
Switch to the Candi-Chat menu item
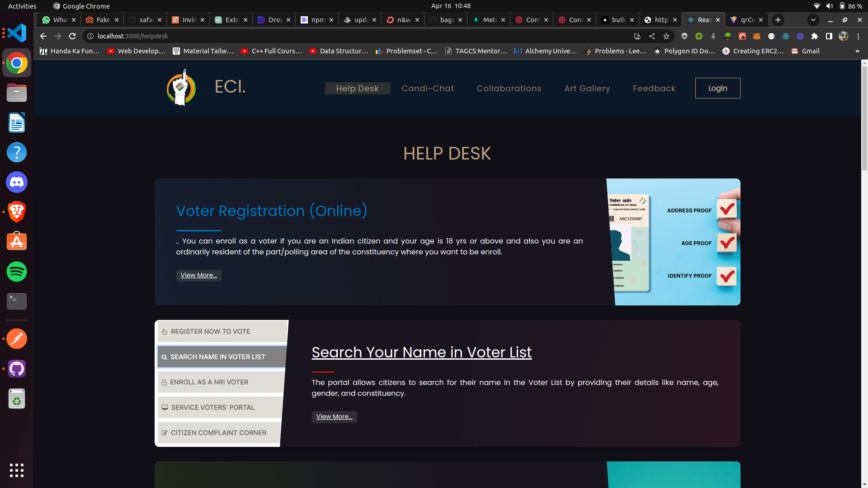[x=428, y=88]
